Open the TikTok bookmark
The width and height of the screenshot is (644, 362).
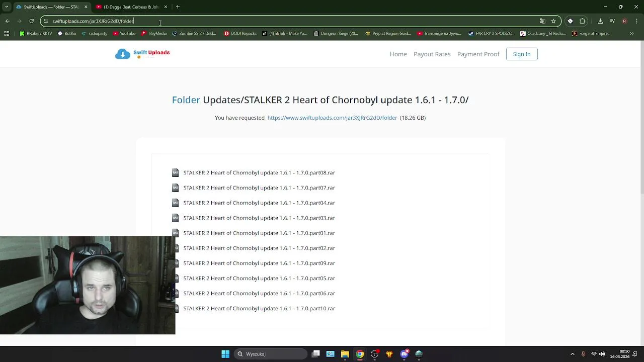pyautogui.click(x=284, y=34)
